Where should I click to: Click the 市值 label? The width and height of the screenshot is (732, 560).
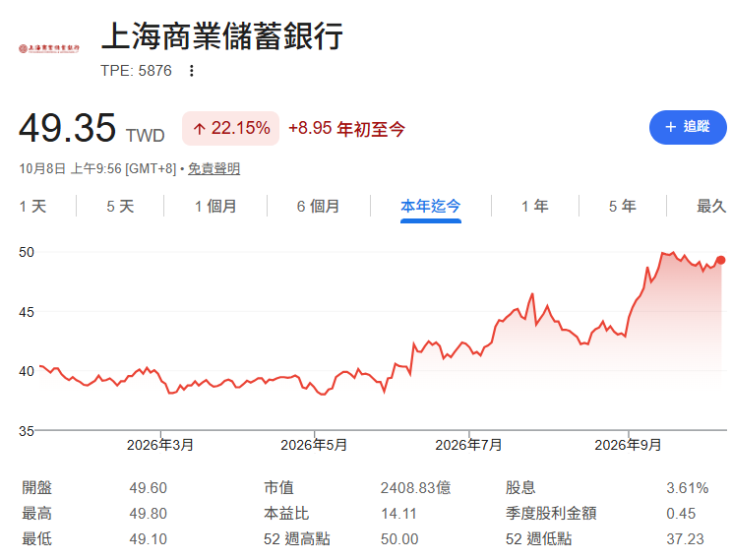(x=278, y=488)
